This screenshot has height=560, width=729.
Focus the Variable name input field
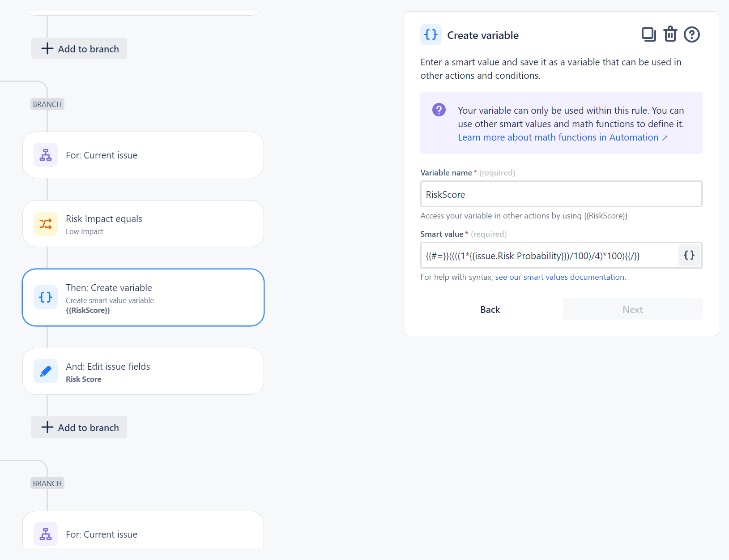[x=561, y=194]
